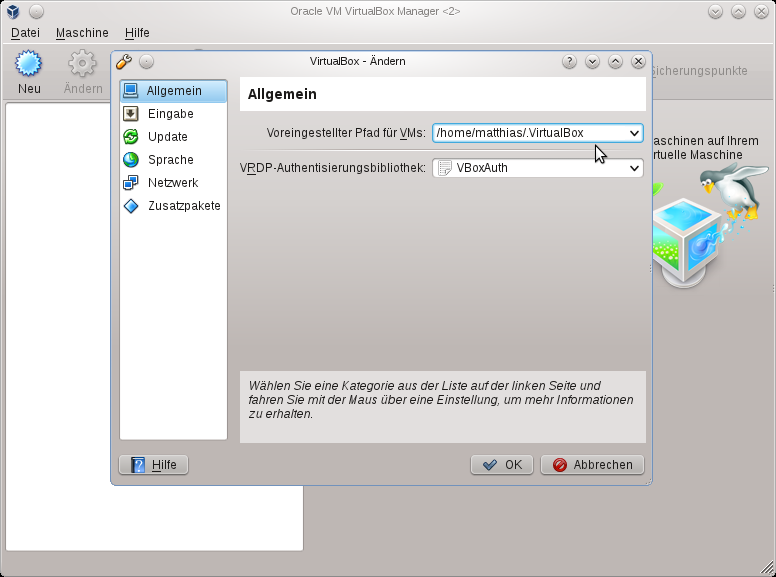Viewport: 776px width, 577px height.
Task: Minimize the Ändern dialog with down arrow
Action: coord(592,61)
